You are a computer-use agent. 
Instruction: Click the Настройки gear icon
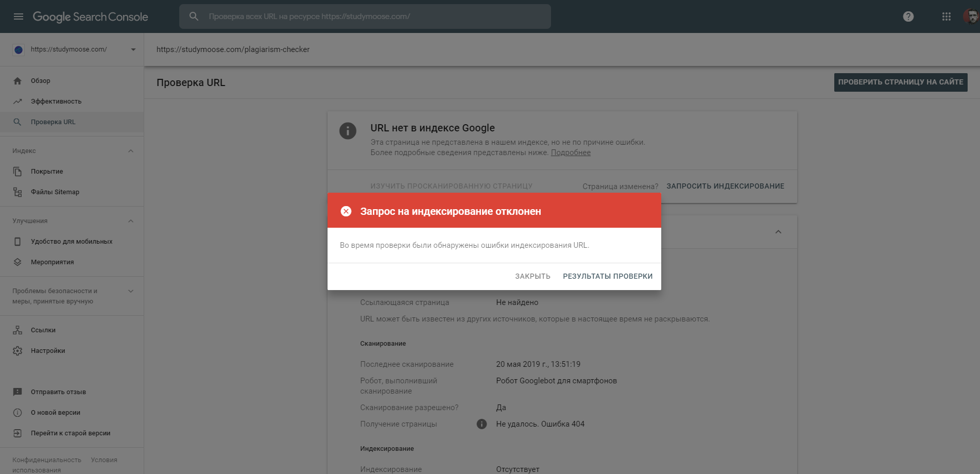click(18, 351)
